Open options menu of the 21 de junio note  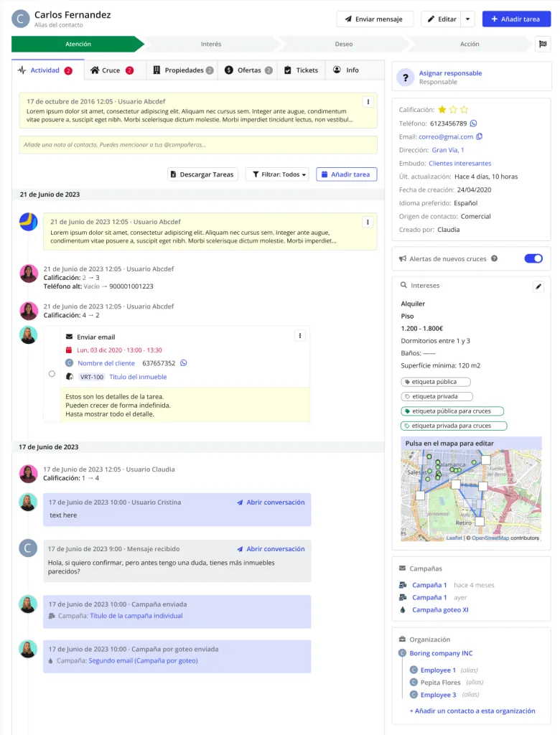[368, 223]
